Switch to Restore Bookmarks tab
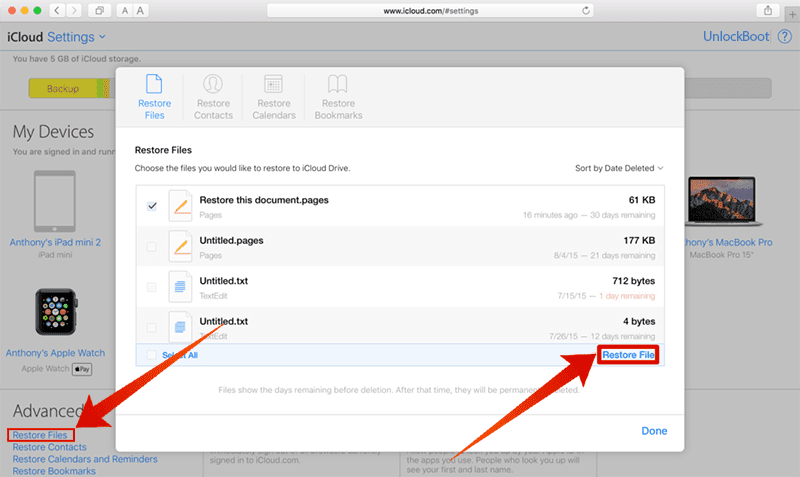 point(338,97)
